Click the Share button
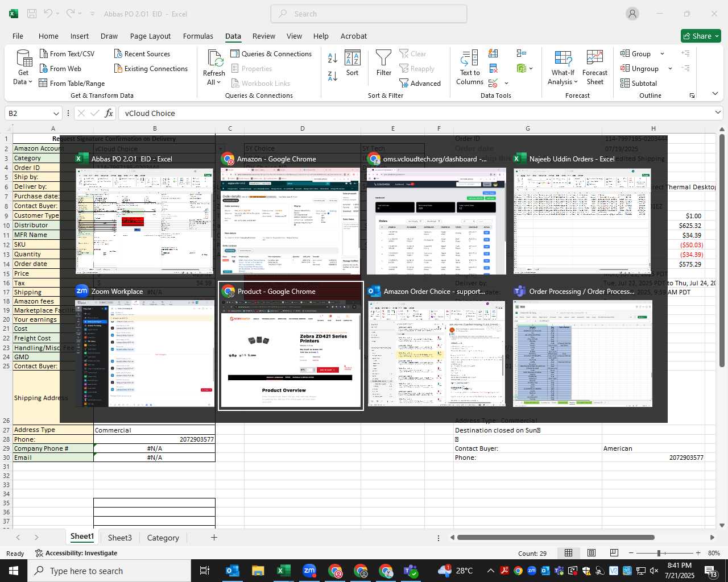The height and width of the screenshot is (582, 728). tap(701, 36)
